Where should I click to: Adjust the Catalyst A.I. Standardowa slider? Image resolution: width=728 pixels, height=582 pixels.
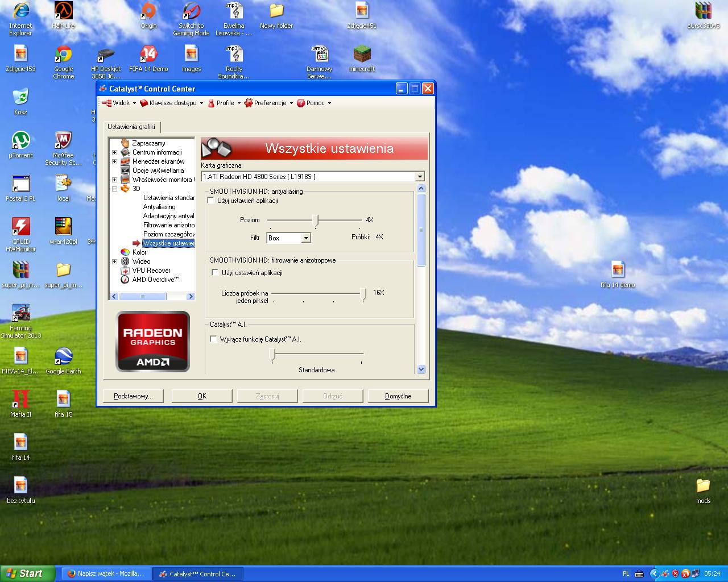click(x=272, y=355)
